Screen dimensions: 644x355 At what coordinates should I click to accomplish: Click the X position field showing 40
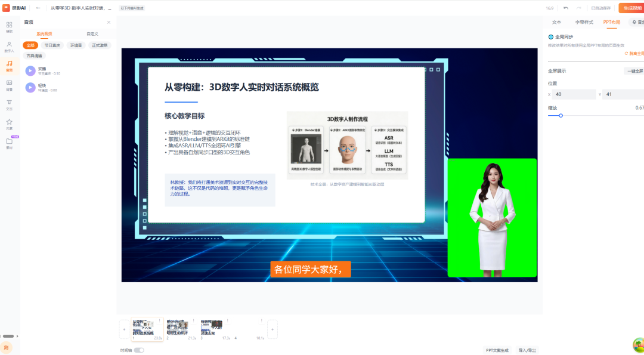[574, 94]
